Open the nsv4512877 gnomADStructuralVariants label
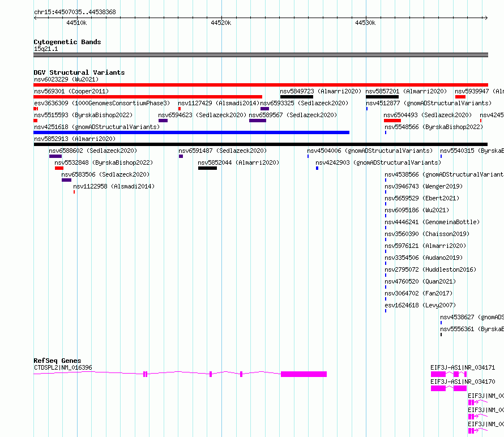Image resolution: width=504 pixels, height=437 pixels. (429, 103)
